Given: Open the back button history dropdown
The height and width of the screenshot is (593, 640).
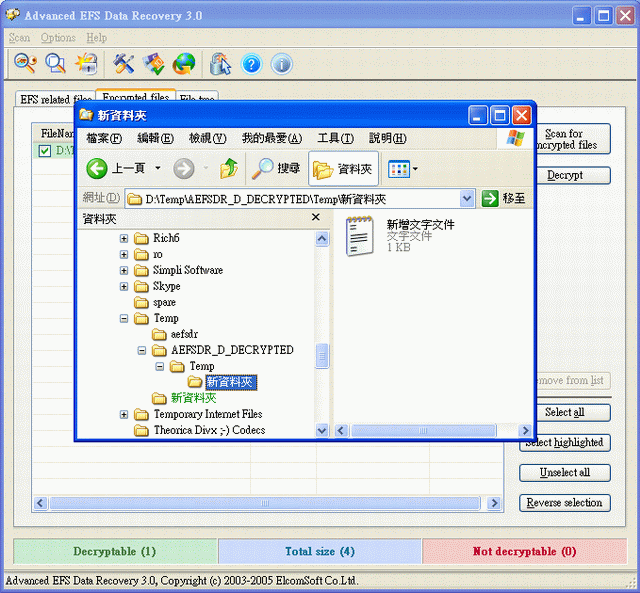Looking at the screenshot, I should 158,168.
